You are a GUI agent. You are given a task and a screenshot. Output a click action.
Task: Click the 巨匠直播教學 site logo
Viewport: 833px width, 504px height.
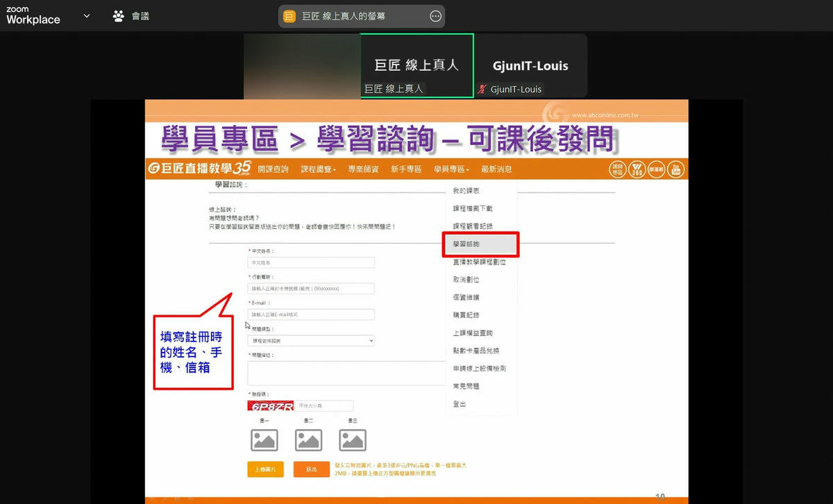click(x=200, y=168)
